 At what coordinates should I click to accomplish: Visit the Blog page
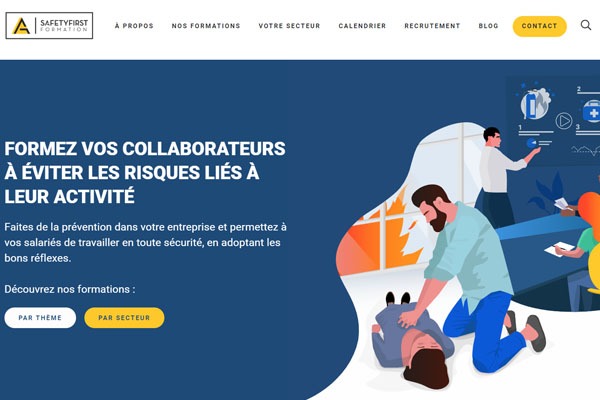(x=488, y=26)
